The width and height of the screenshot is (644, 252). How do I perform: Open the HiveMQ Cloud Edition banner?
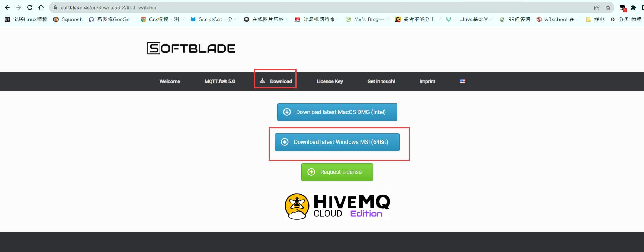coord(337,206)
